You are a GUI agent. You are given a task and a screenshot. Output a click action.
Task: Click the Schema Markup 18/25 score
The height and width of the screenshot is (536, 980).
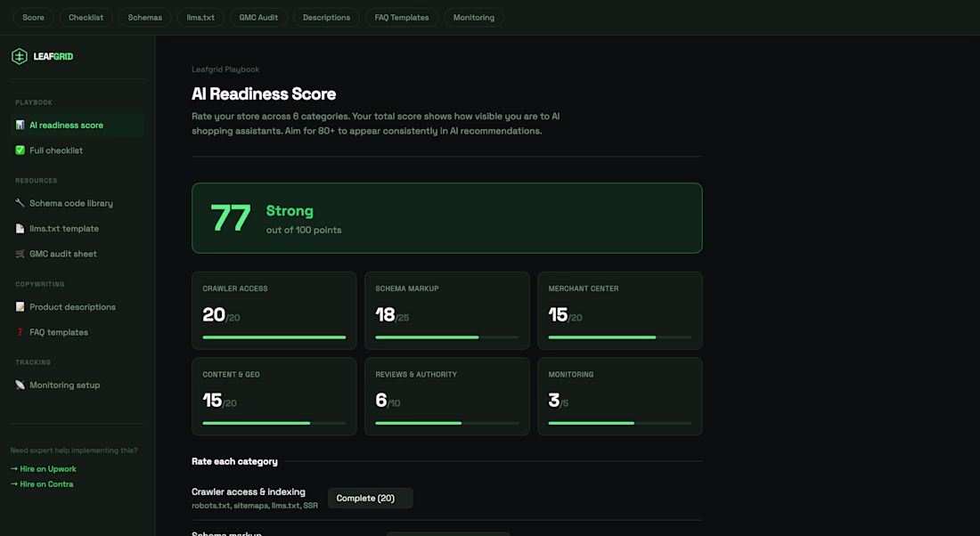click(393, 315)
